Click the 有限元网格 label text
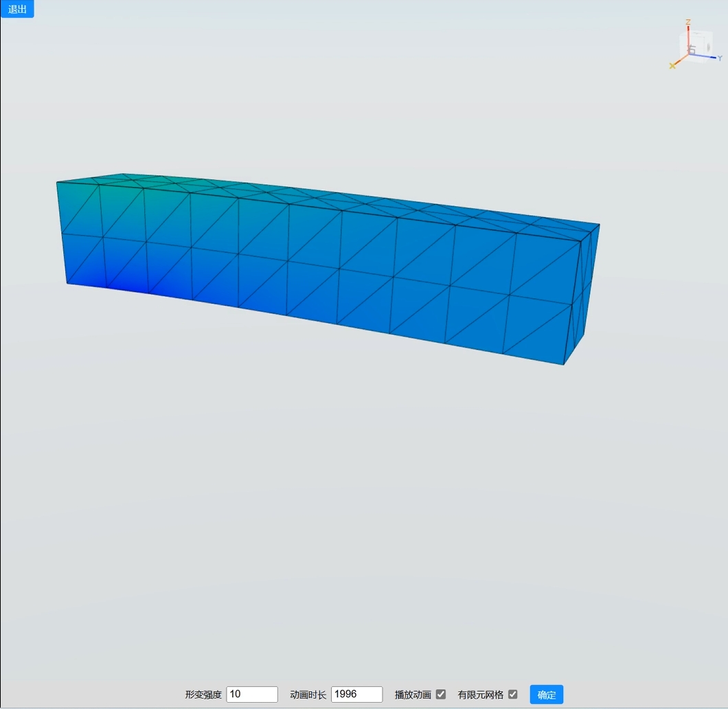Viewport: 728px width, 709px height. point(481,695)
